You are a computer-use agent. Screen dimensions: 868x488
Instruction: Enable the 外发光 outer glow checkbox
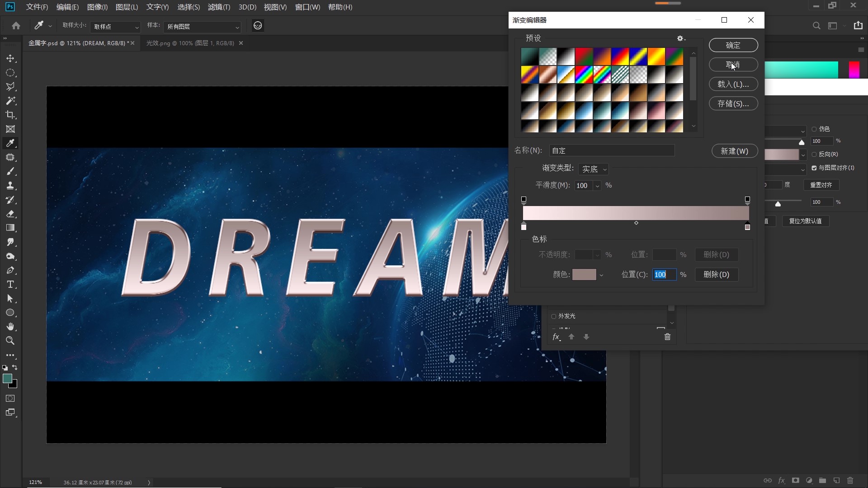(554, 316)
